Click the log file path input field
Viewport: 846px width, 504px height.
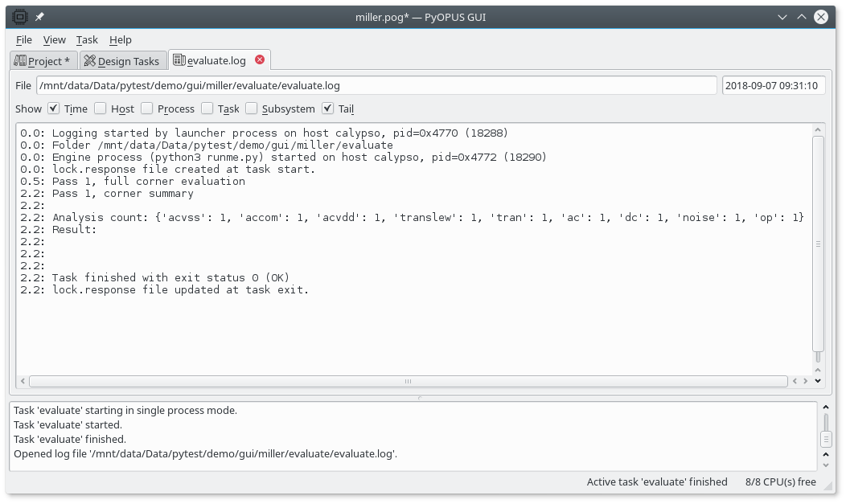(x=376, y=85)
